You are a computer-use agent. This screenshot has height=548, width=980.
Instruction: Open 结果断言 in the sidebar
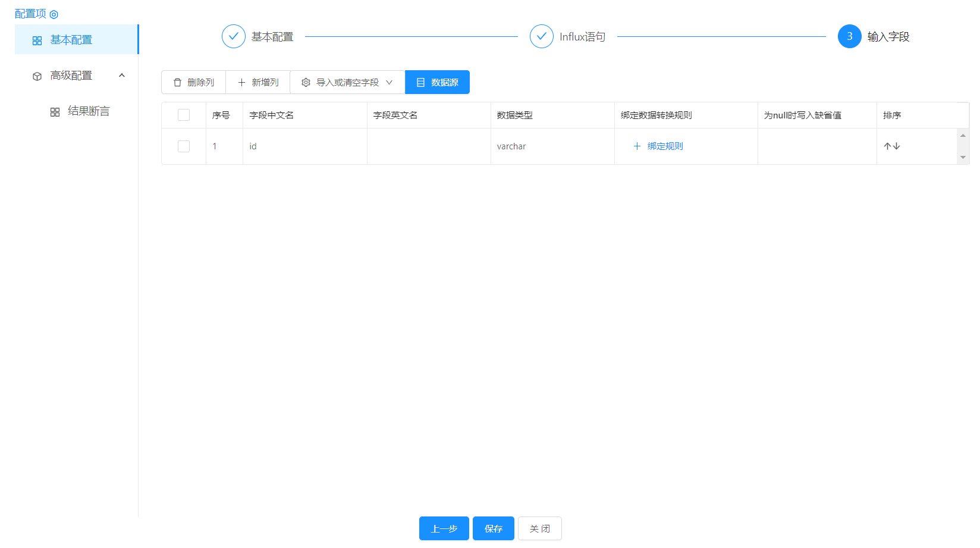(x=88, y=111)
